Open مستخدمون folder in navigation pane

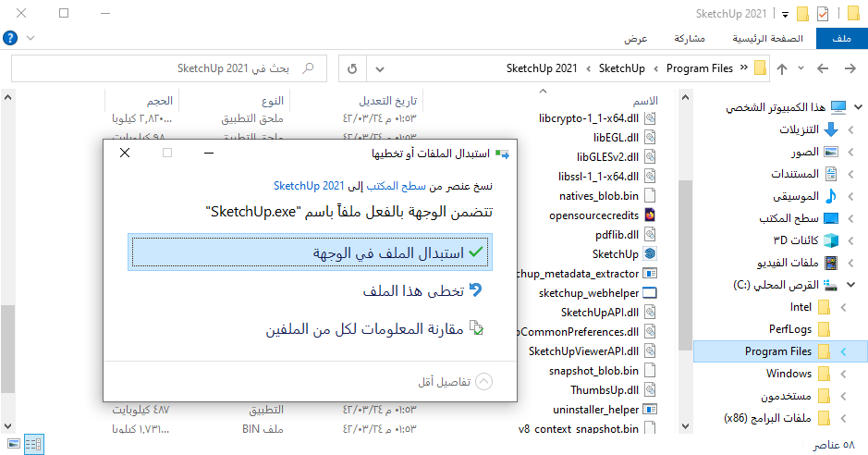795,396
